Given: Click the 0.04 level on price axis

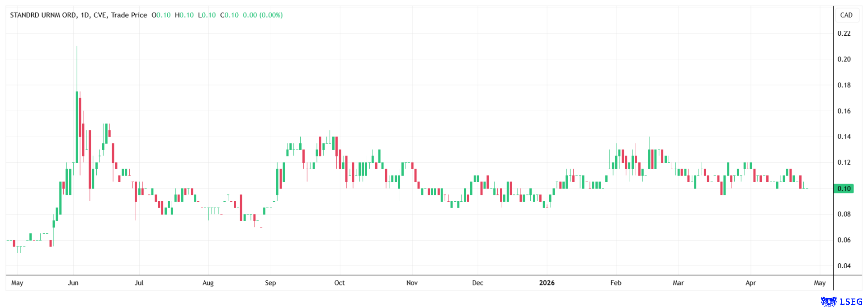Looking at the screenshot, I should click(844, 266).
